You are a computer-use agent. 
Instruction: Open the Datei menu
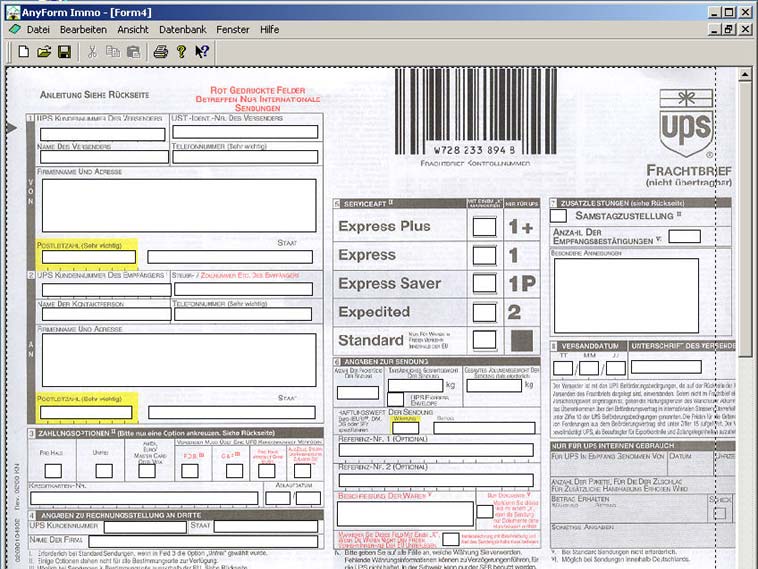38,29
